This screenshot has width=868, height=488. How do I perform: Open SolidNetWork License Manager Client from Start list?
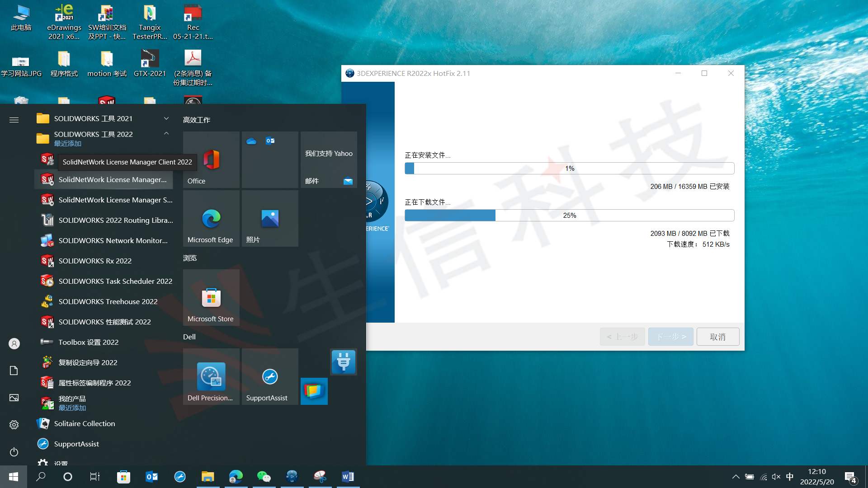[104, 179]
